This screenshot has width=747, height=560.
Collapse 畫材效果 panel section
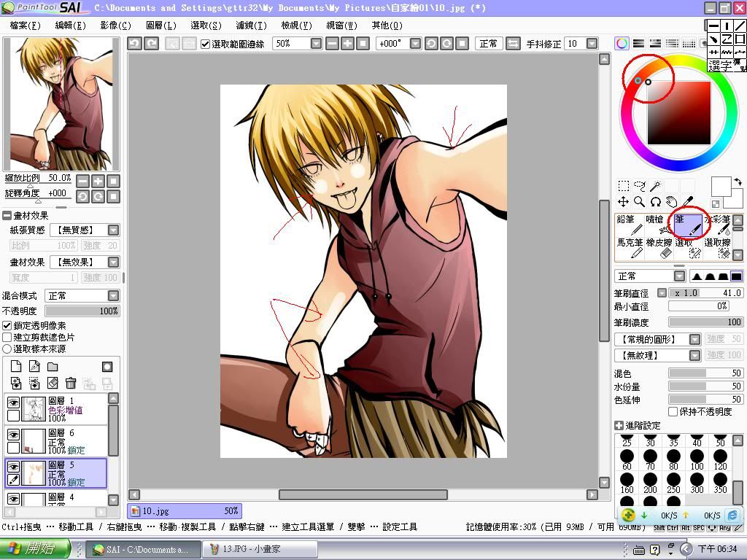(x=7, y=216)
